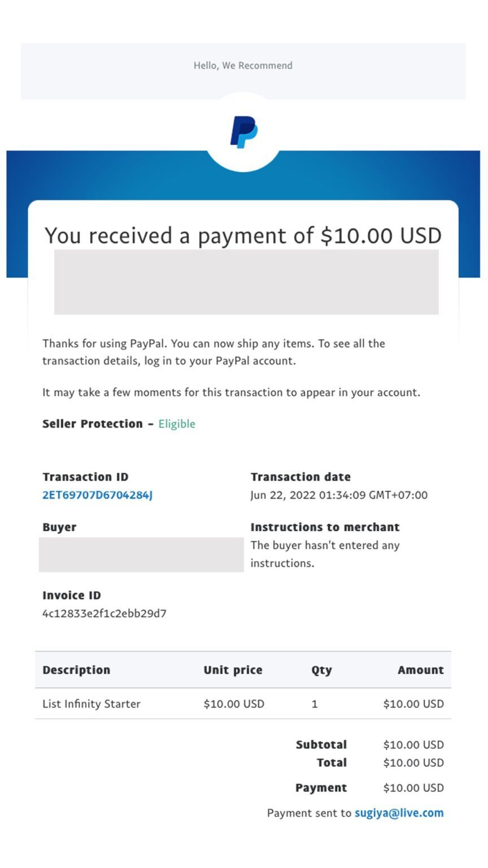Select the redacted block under the heading
The height and width of the screenshot is (868, 488).
point(246,282)
